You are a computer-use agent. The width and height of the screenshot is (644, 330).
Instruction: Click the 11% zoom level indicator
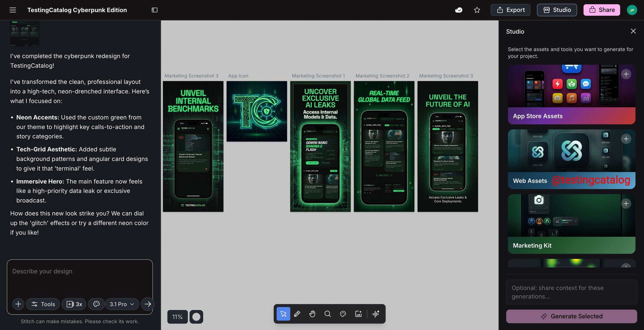177,317
